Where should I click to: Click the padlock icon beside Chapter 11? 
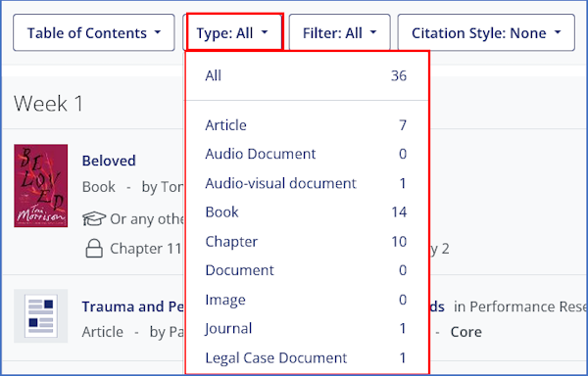[x=94, y=249]
